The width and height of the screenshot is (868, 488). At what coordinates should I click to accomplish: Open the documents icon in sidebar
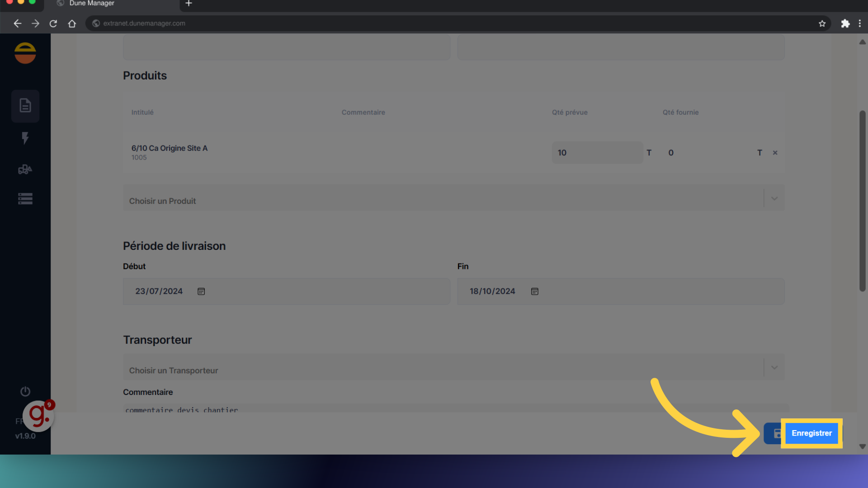[25, 106]
